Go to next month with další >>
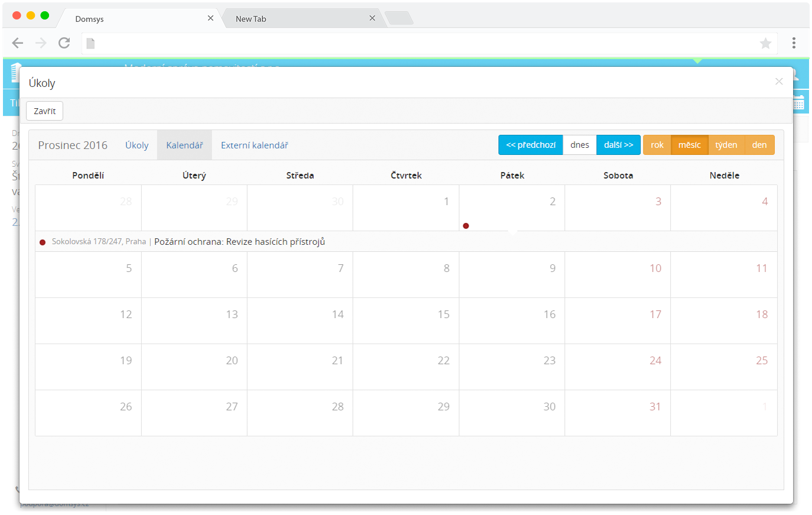 tap(618, 145)
